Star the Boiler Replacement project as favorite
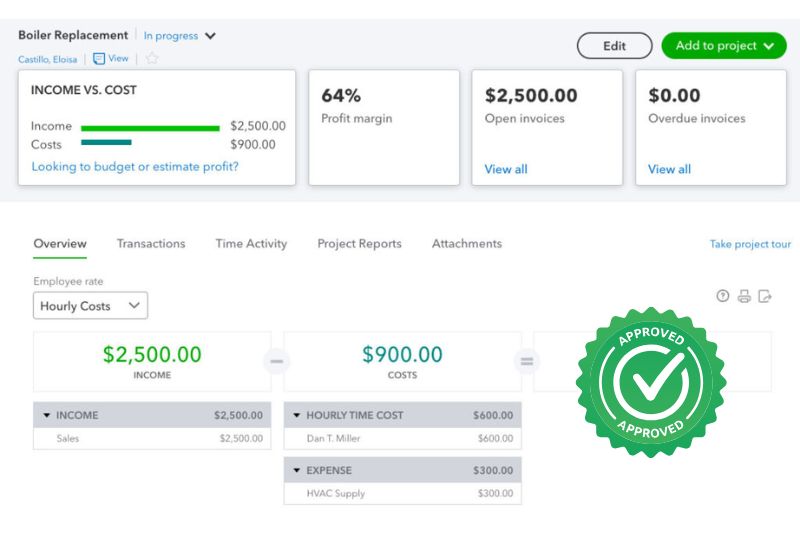Viewport: 800px width, 533px height. (152, 59)
